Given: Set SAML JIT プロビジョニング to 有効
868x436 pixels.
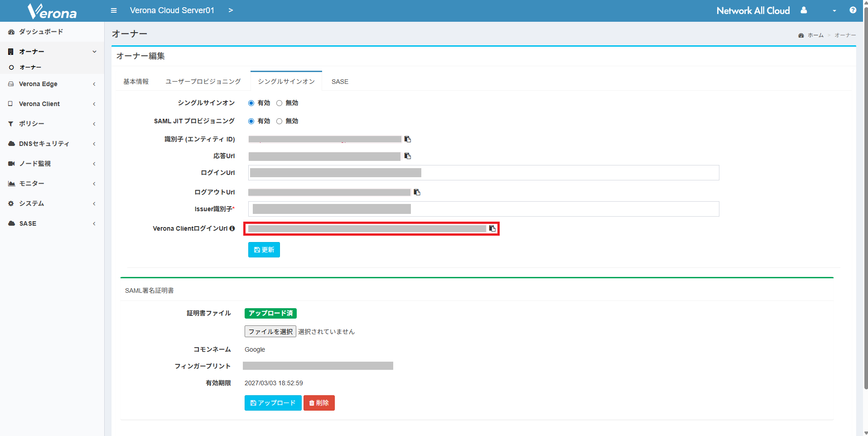Looking at the screenshot, I should pos(251,121).
